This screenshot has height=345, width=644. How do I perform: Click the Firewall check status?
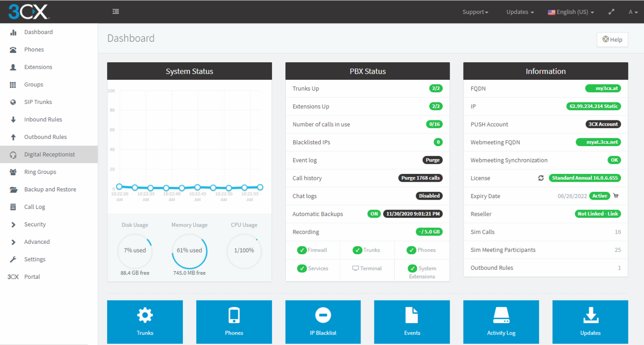(312, 250)
